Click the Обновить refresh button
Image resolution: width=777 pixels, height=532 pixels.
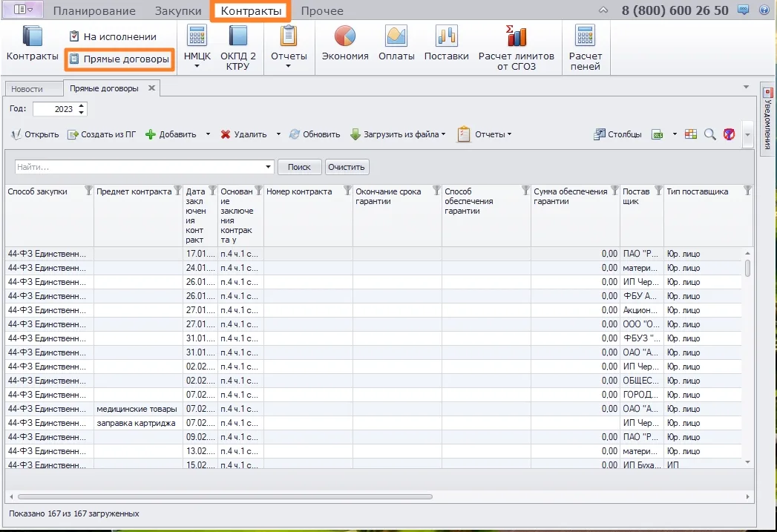click(315, 134)
